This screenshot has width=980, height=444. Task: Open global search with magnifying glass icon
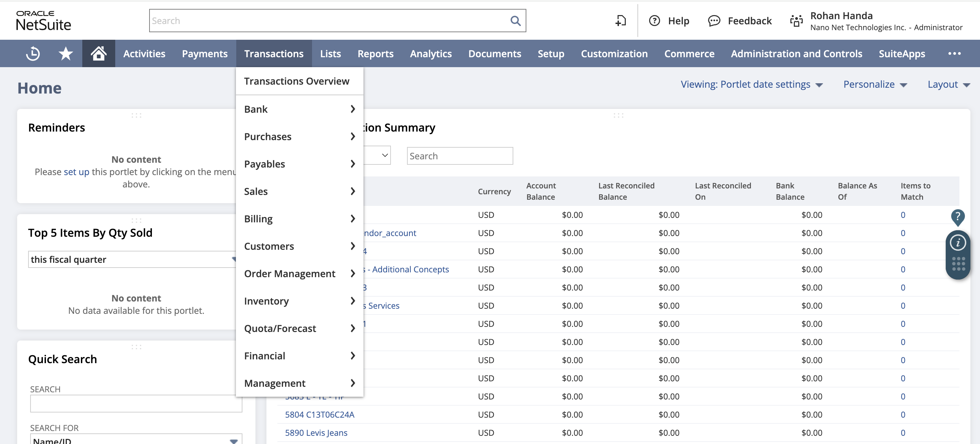515,21
